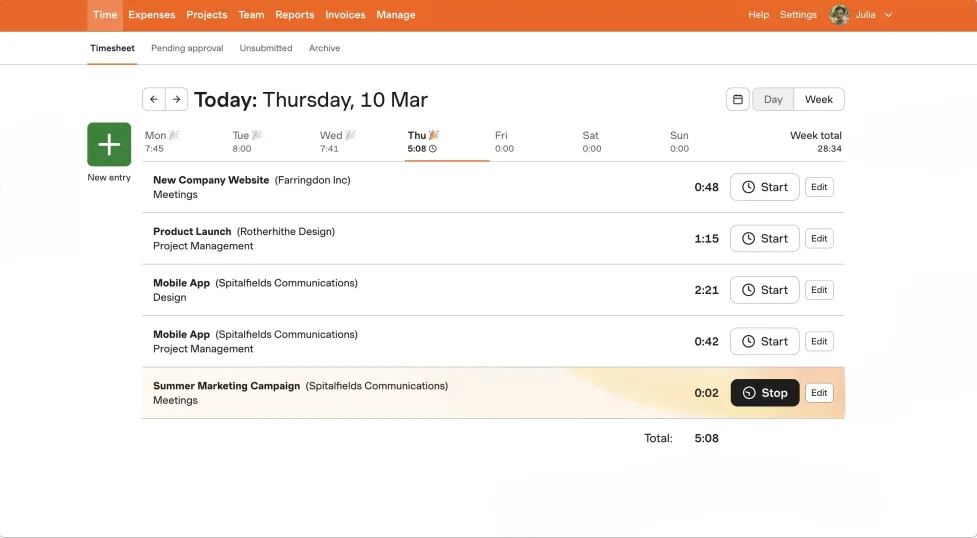The image size is (977, 538).
Task: Click Julia's profile avatar
Action: [839, 15]
